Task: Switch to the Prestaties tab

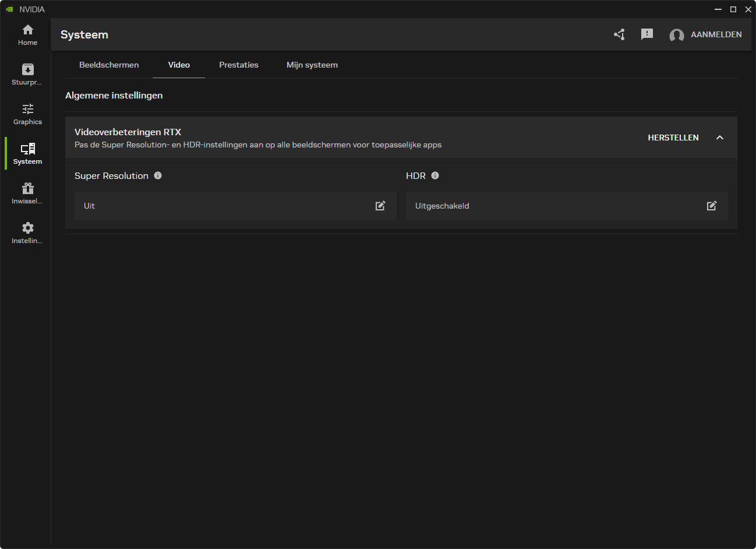Action: (x=239, y=65)
